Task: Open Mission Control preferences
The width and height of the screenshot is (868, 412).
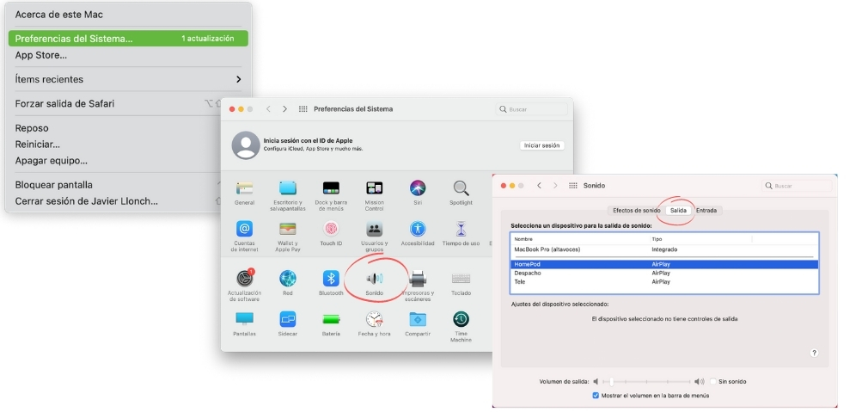Action: (374, 188)
